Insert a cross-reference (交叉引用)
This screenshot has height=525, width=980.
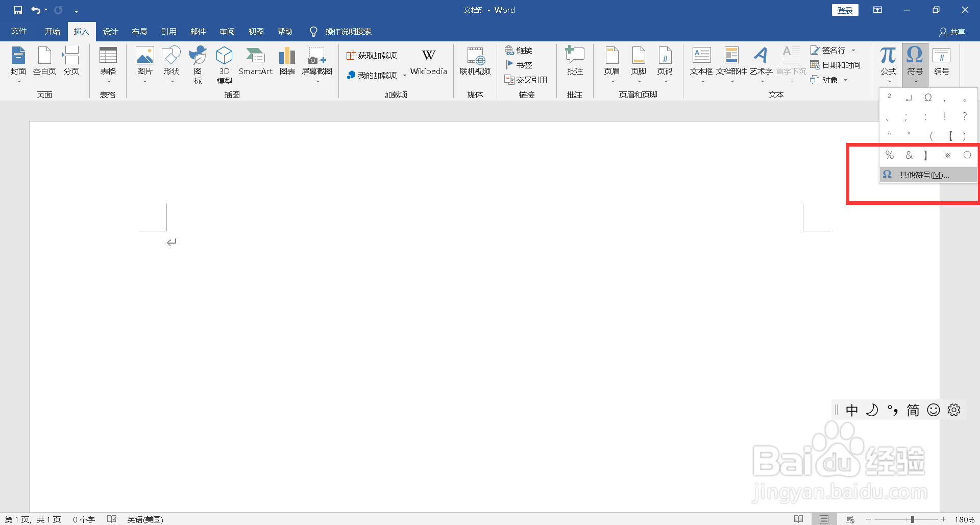pyautogui.click(x=526, y=80)
